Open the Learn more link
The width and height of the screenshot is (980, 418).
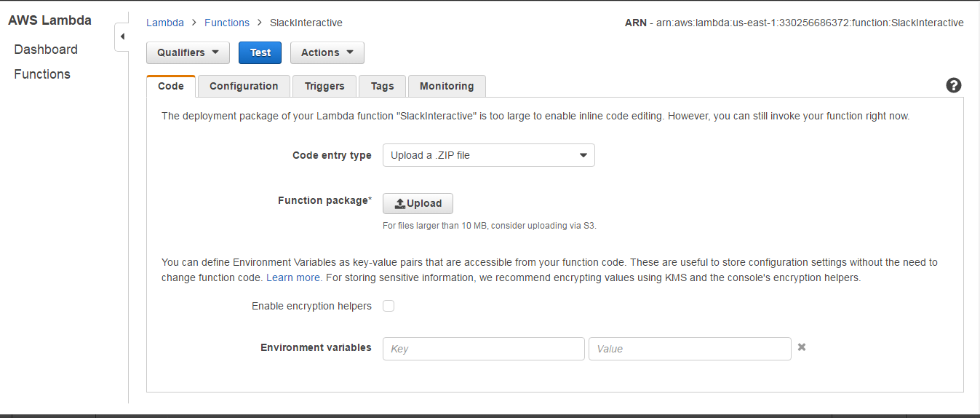pyautogui.click(x=294, y=277)
